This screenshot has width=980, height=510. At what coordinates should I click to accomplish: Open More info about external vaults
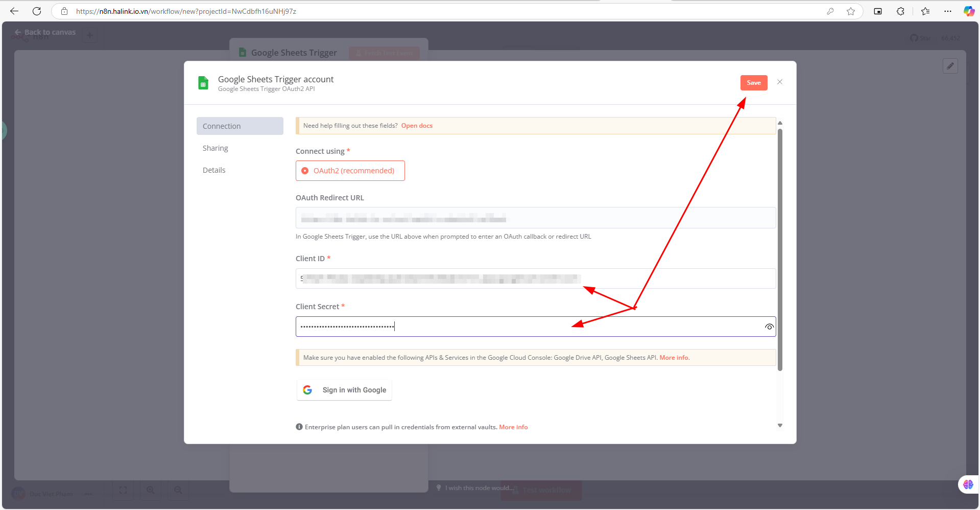coord(513,427)
